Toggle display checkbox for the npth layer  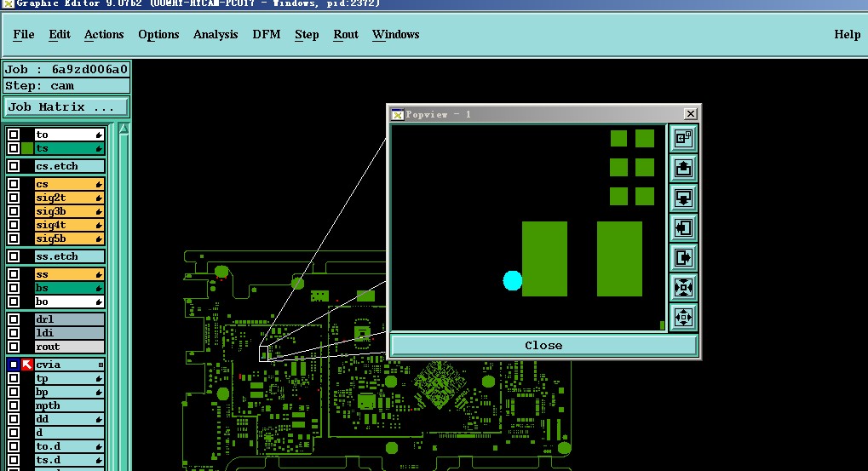(x=14, y=405)
